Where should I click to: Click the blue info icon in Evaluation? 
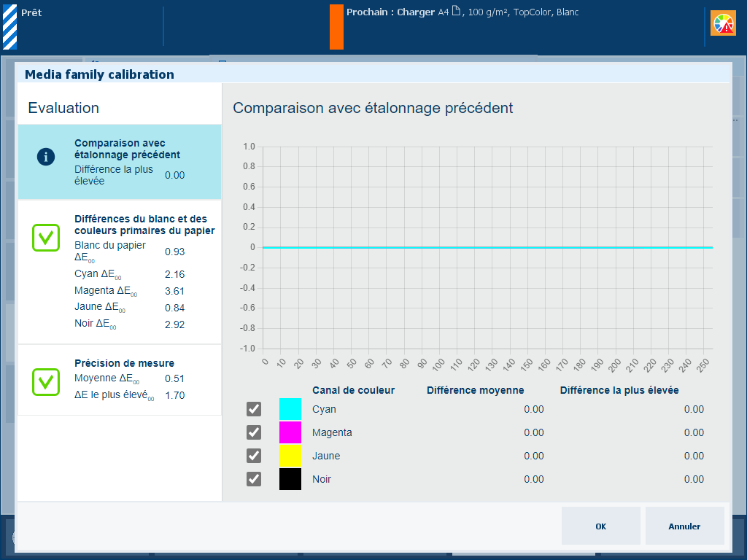click(x=46, y=157)
